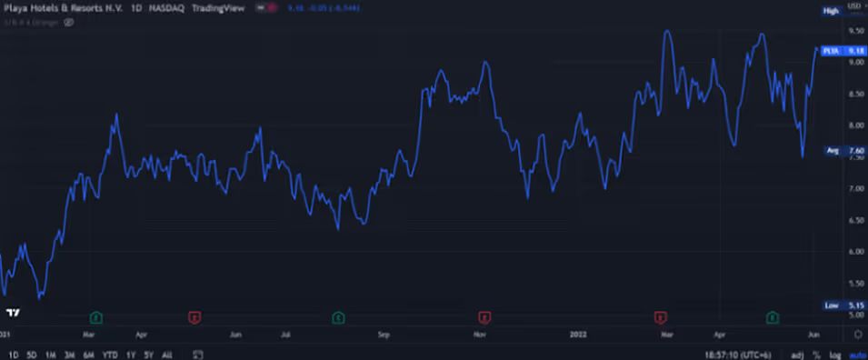This screenshot has width=868, height=360.
Task: Click the 6.00 price axis value
Action: click(x=856, y=252)
